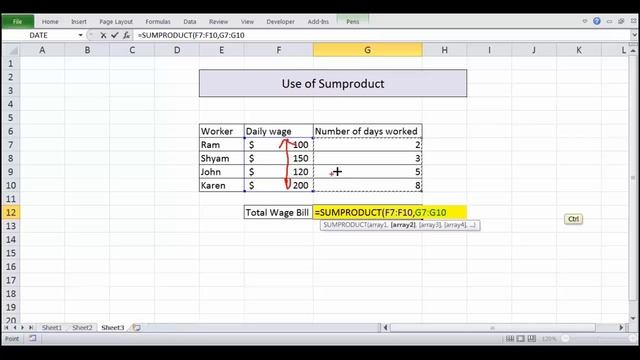The width and height of the screenshot is (640, 360).
Task: Click the Select All corner triangle
Action: click(x=11, y=51)
